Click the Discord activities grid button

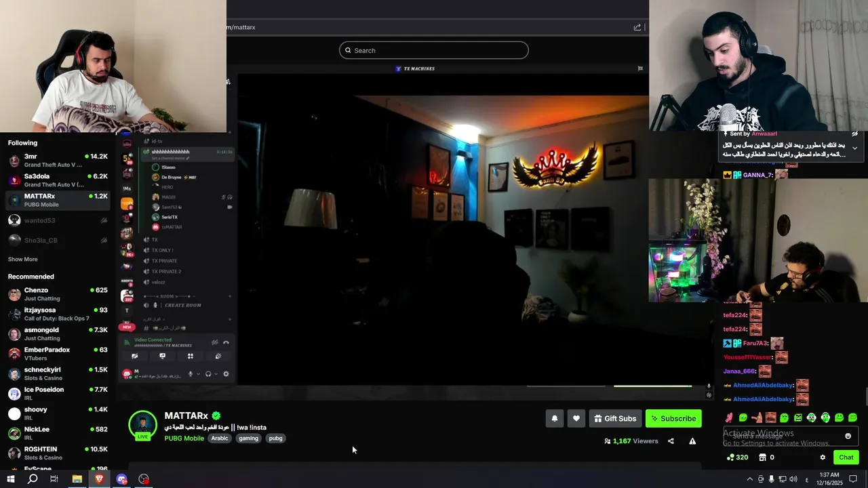click(x=191, y=356)
